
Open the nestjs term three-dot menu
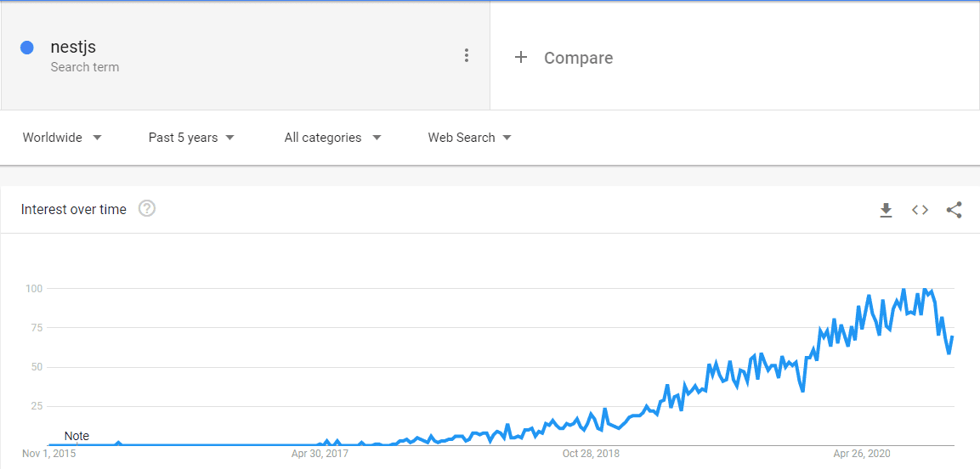(466, 56)
